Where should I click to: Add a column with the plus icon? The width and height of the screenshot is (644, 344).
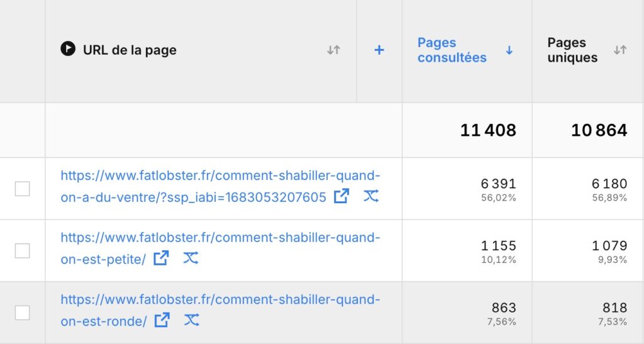pyautogui.click(x=379, y=50)
